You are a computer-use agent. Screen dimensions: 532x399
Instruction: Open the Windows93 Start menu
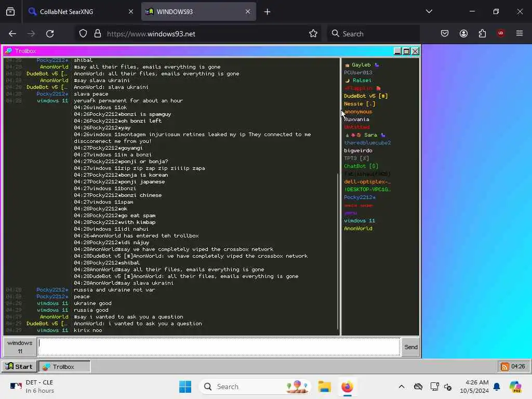(x=19, y=366)
